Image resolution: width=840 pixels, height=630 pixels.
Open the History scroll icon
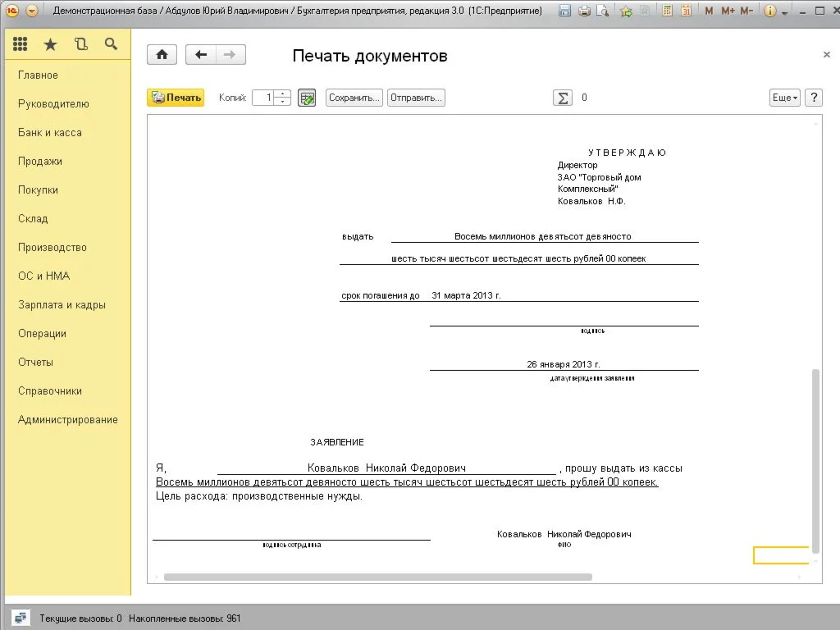80,44
